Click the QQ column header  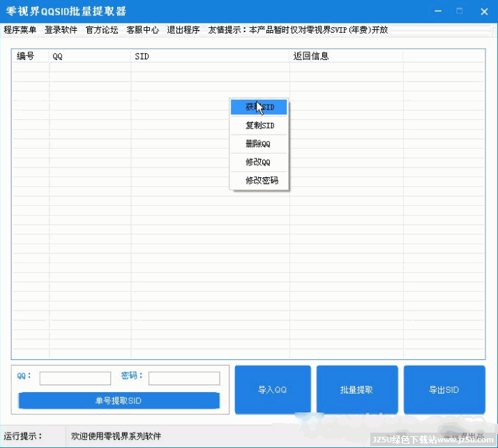[90, 57]
